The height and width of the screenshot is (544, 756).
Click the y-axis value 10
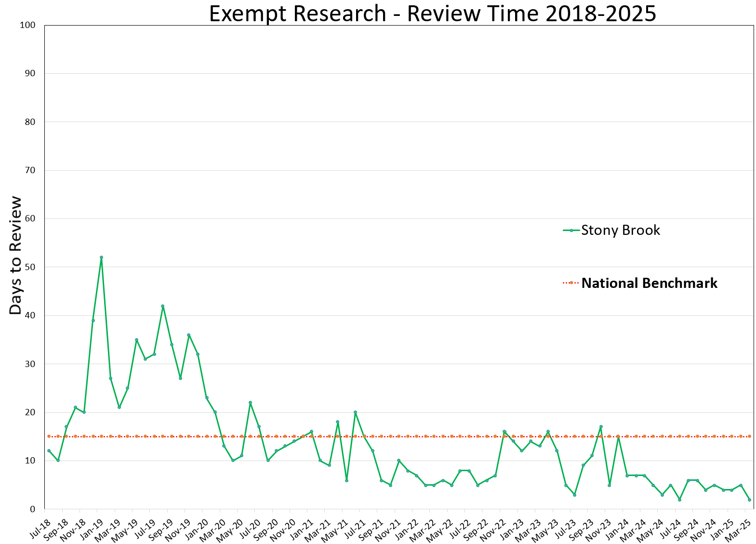click(30, 461)
